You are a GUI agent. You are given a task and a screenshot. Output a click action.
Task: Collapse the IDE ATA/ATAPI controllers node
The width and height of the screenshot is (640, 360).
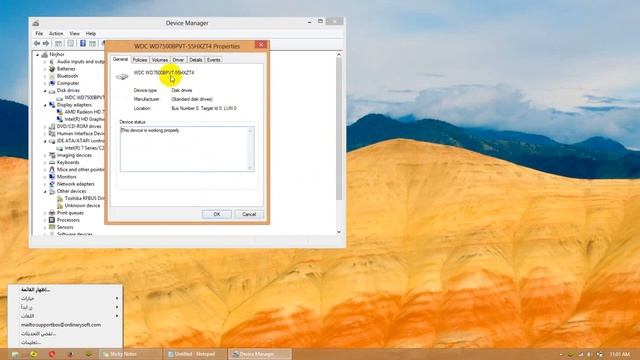(45, 141)
